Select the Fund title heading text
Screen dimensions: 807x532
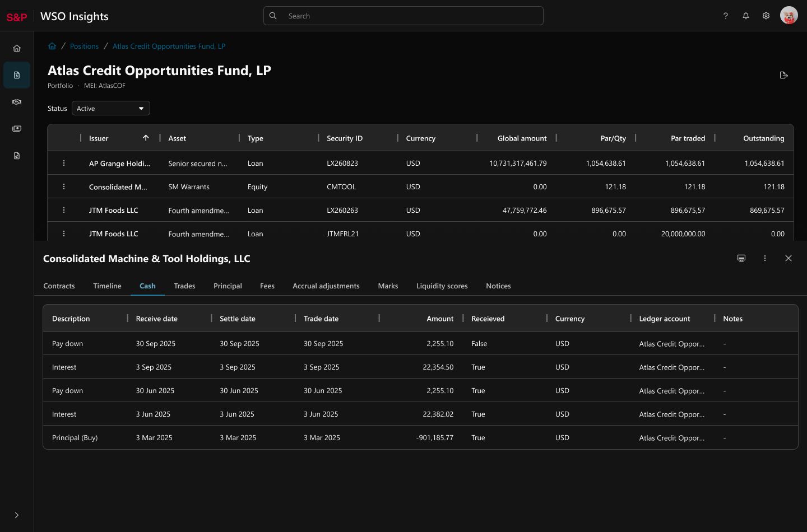click(159, 71)
